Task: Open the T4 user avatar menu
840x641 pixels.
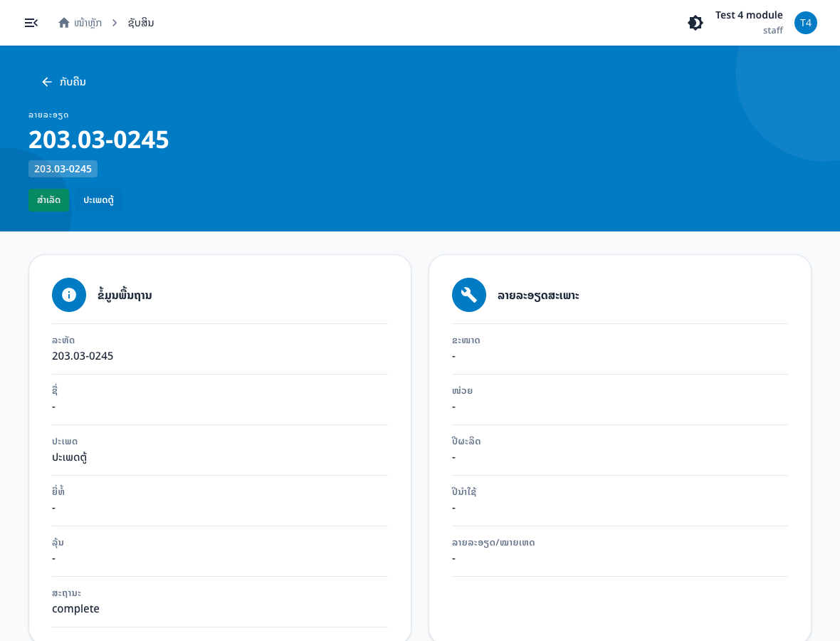Action: pos(805,23)
